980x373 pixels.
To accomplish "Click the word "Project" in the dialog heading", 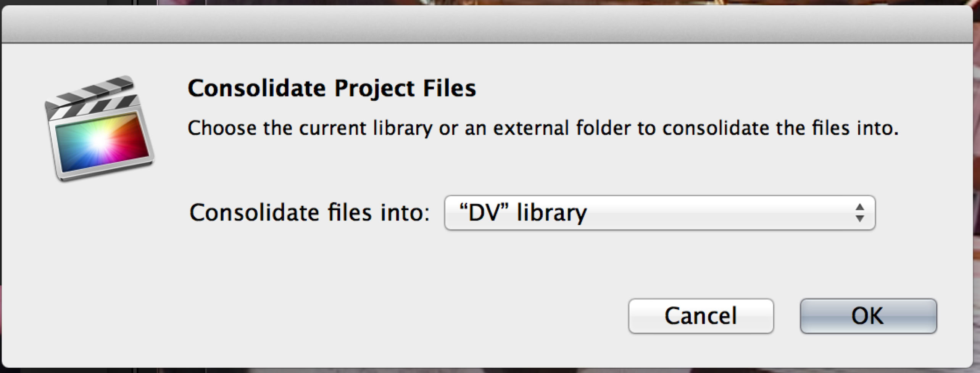I will [374, 88].
